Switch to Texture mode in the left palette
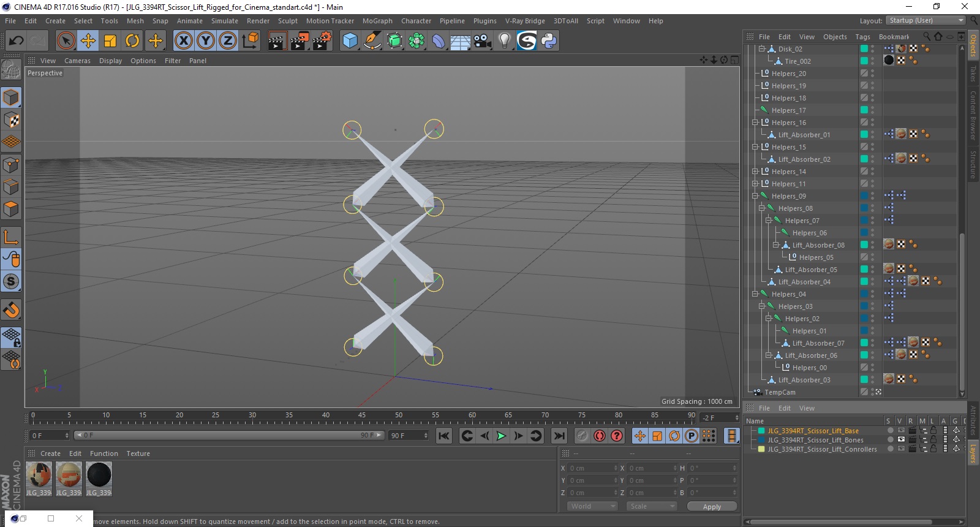This screenshot has height=527, width=980. coord(11,120)
